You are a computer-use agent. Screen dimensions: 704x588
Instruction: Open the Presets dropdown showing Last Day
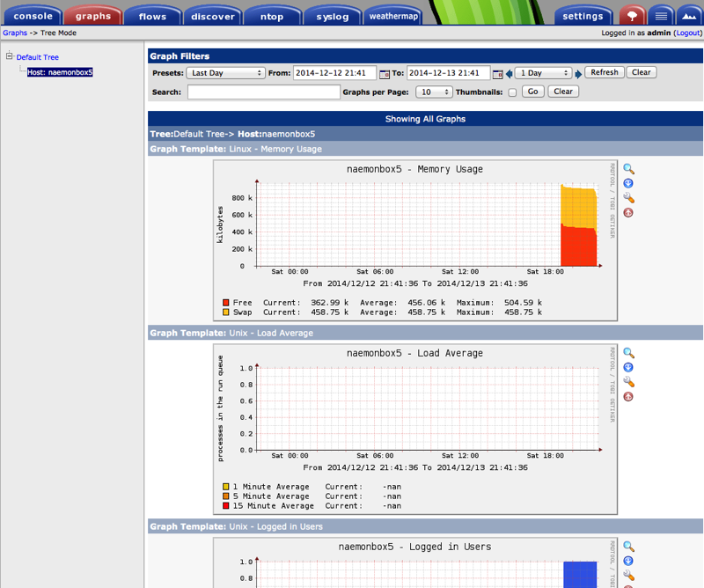[x=225, y=73]
